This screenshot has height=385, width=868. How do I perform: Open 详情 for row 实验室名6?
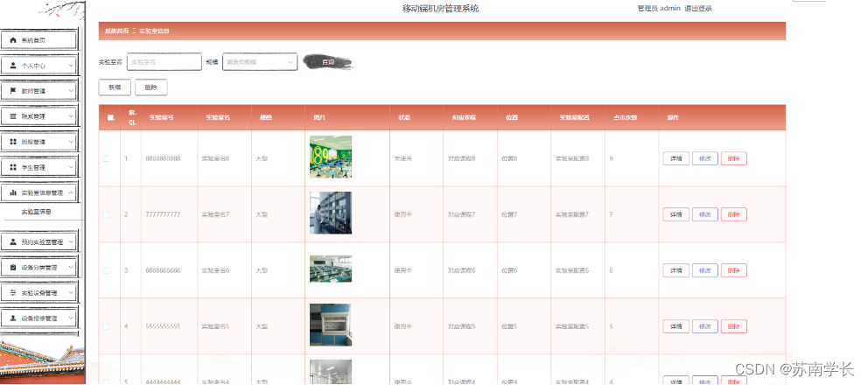[x=675, y=270]
